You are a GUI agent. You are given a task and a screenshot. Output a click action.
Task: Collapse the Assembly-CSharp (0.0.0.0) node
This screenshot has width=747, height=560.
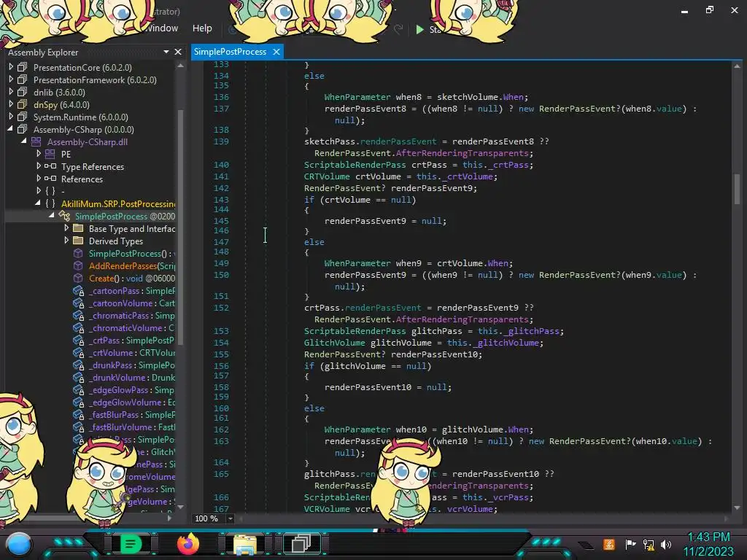pos(10,129)
